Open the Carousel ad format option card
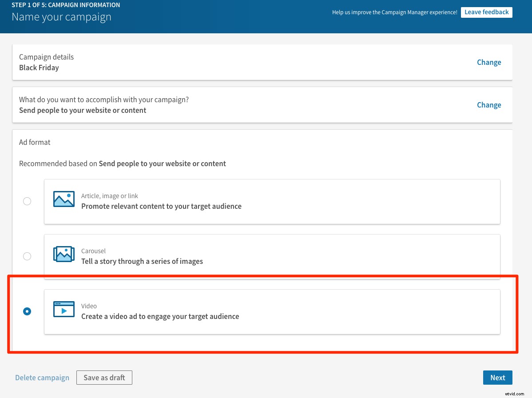The image size is (532, 398). coord(272,256)
